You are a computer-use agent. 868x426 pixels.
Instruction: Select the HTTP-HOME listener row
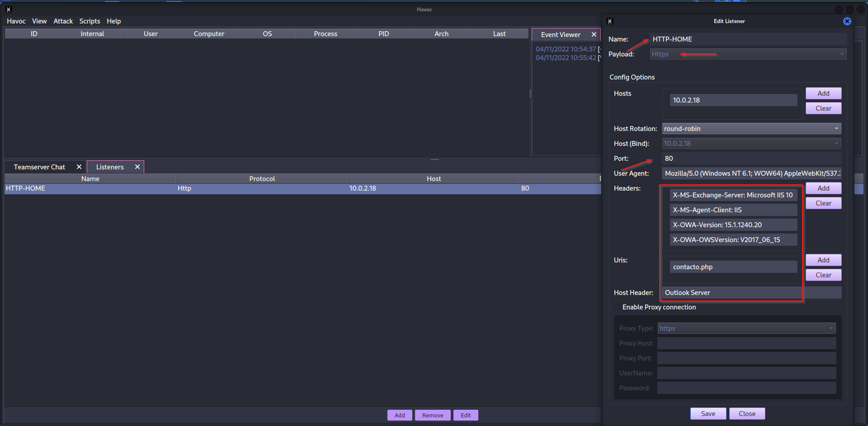coord(181,188)
